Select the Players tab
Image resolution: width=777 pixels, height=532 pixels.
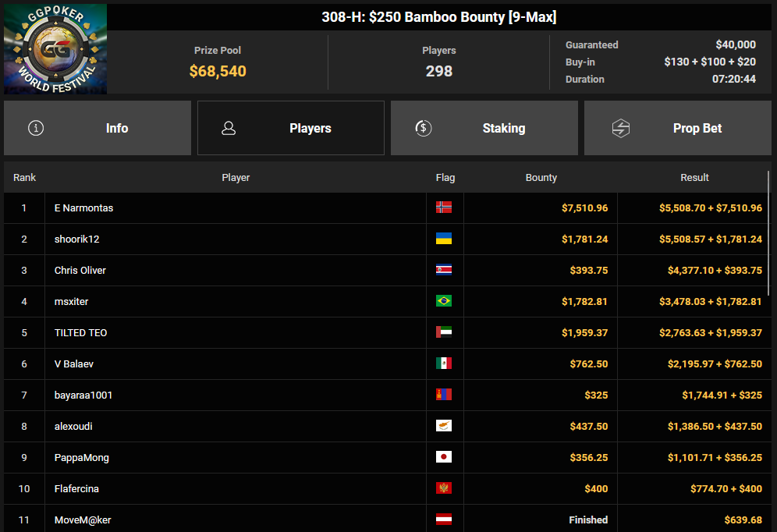(x=291, y=128)
